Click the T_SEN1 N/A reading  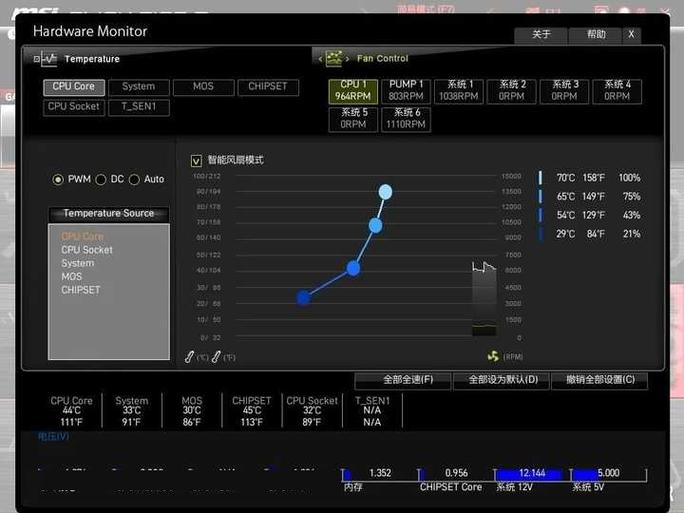click(x=372, y=411)
